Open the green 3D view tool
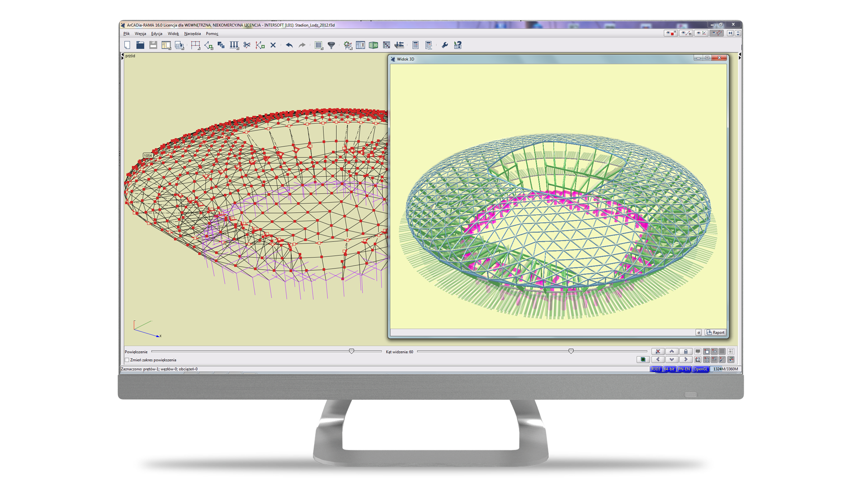Screen dimensions: 868x488 click(x=373, y=45)
